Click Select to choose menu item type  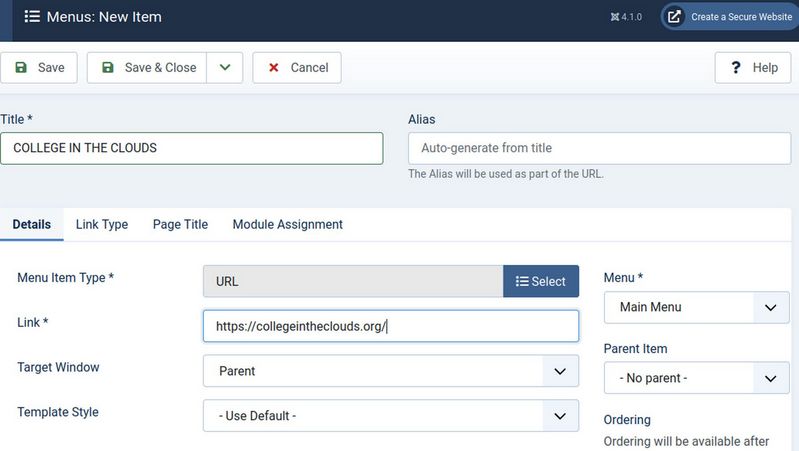(x=541, y=281)
